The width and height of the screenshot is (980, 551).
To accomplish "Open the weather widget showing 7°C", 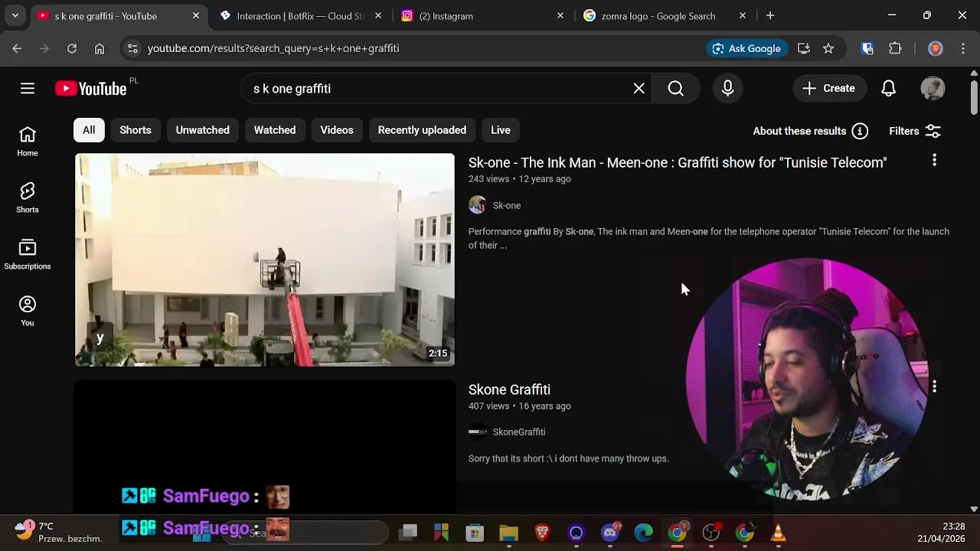I will [x=60, y=533].
